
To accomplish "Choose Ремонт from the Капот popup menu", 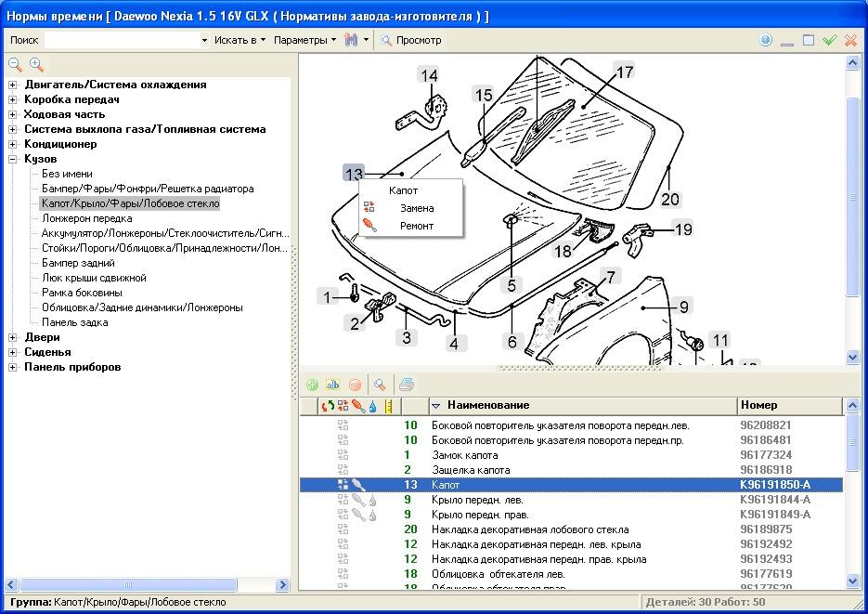I will (416, 226).
